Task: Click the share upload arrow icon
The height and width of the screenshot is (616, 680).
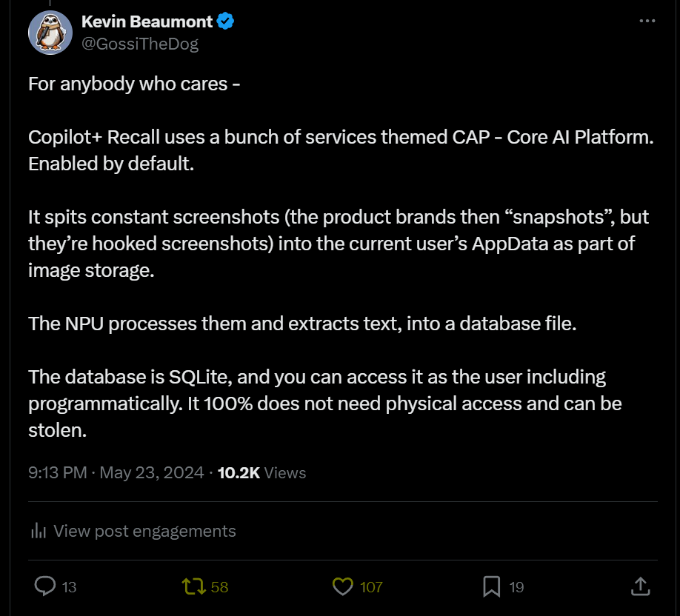Action: point(640,586)
